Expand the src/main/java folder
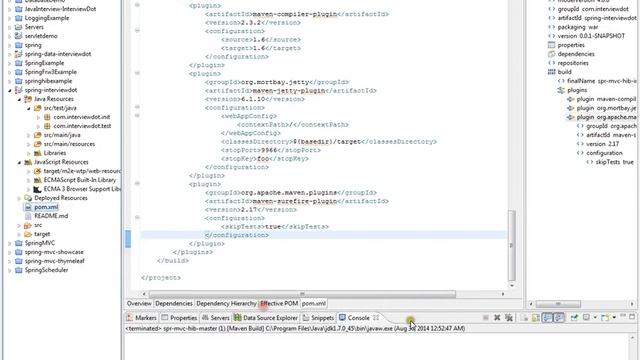The image size is (640, 360). point(29,135)
